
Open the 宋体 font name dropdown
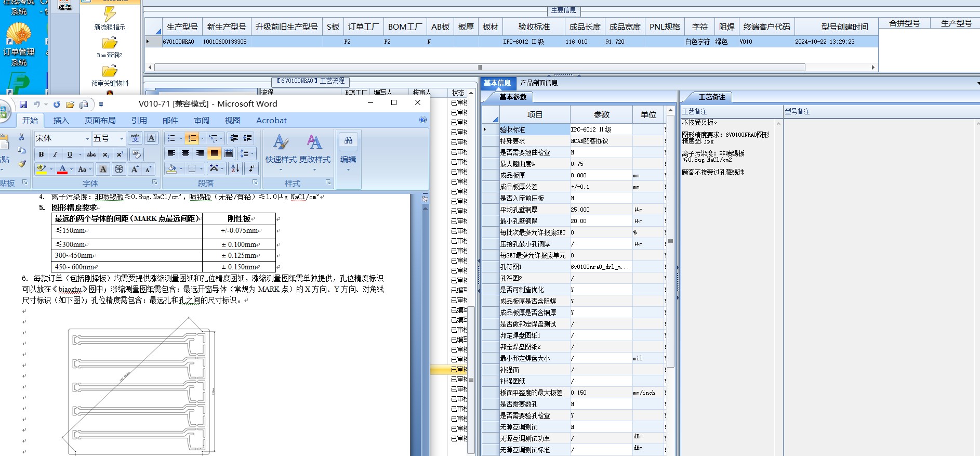tap(87, 138)
